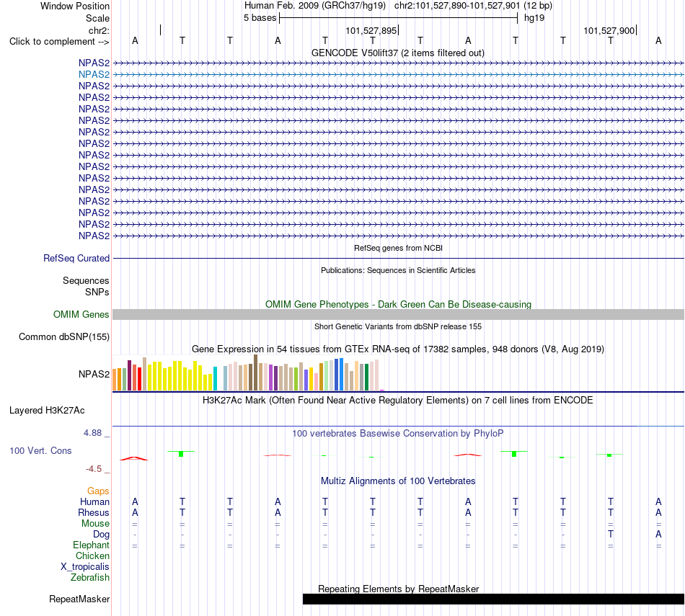Screen dimensions: 685x616
Task: Select the SNPs track label
Action: tap(97, 292)
